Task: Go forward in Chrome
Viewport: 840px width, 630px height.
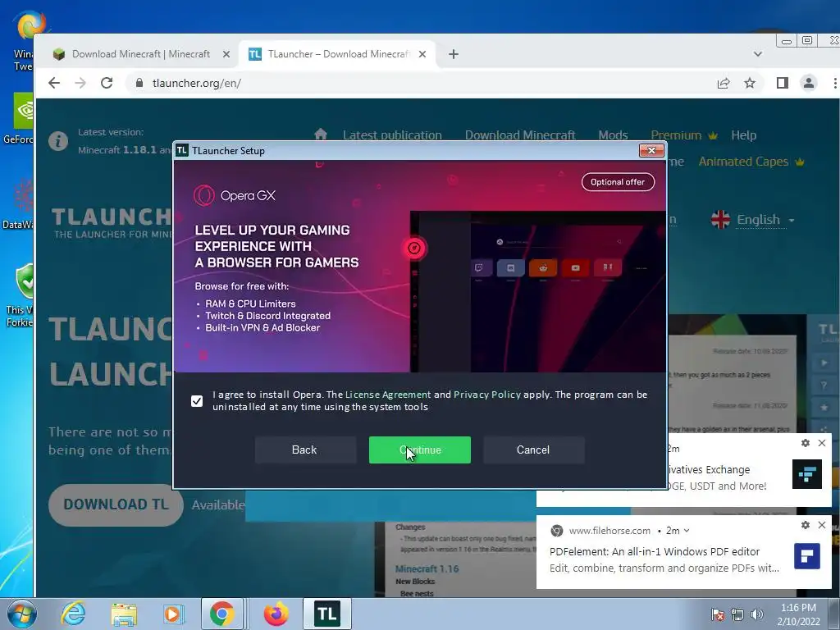Action: 80,83
